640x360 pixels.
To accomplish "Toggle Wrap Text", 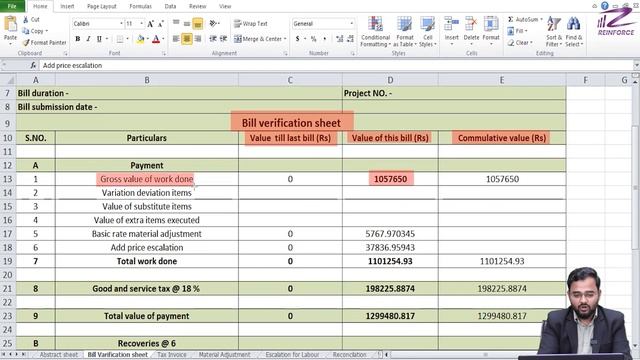I will point(251,24).
